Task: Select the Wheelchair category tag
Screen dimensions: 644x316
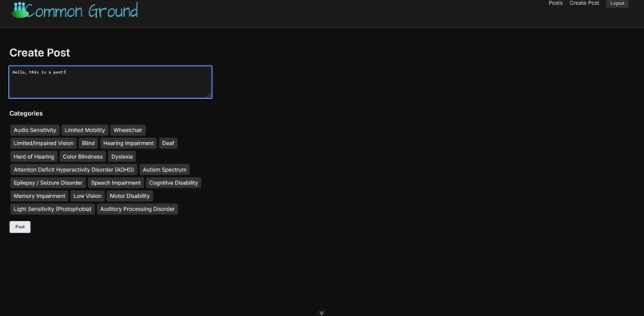Action: (128, 130)
